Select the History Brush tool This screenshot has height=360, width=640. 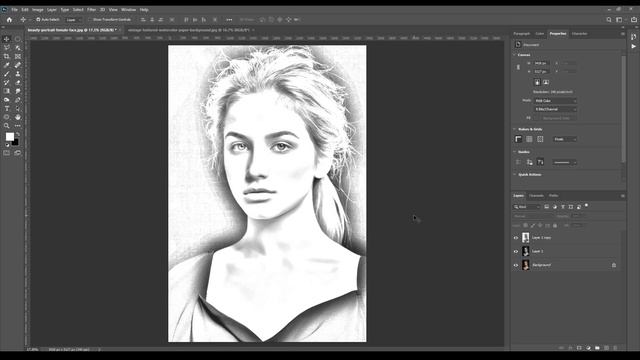point(7,82)
